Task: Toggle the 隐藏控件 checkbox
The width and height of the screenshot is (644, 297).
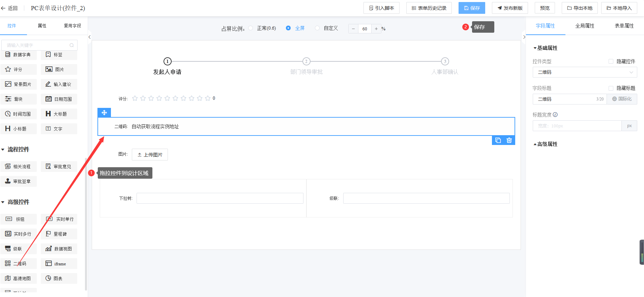Action: coord(611,61)
